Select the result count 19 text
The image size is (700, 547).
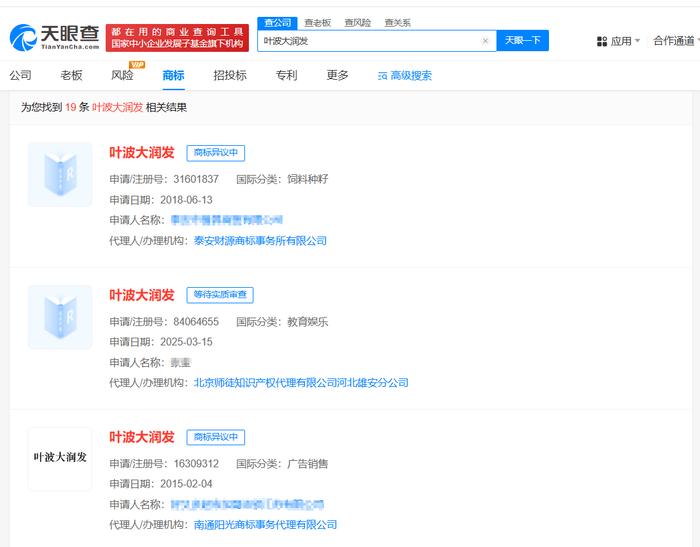click(71, 107)
